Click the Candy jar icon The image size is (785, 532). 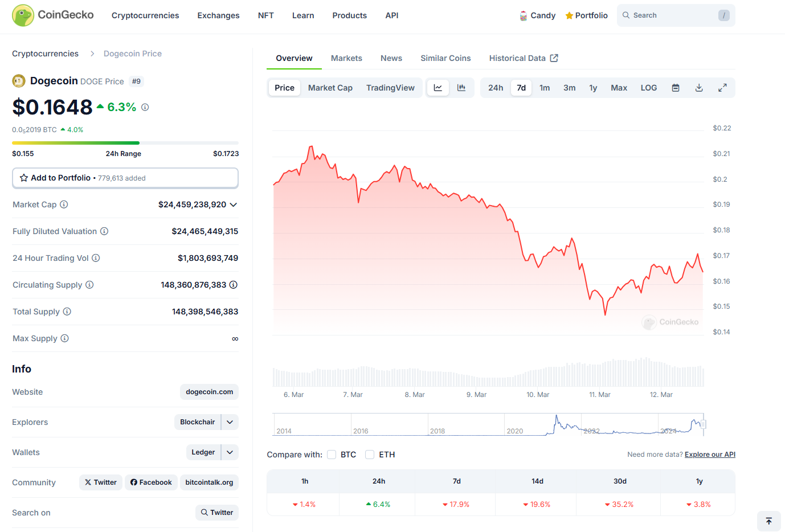click(x=524, y=16)
